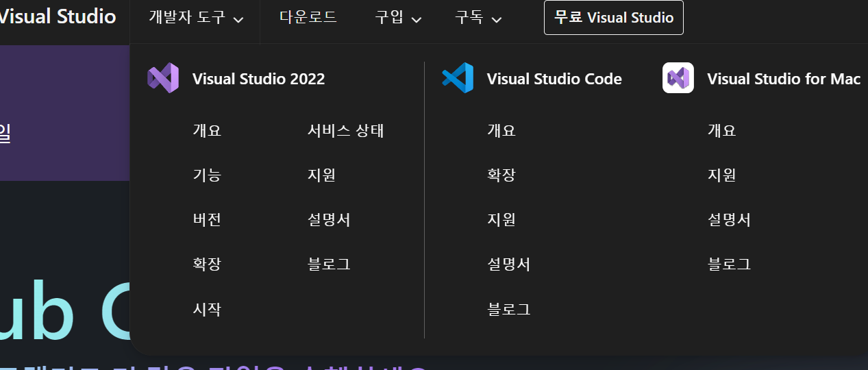Open 블로그 under Visual Studio 2022
The image size is (868, 370).
click(330, 264)
